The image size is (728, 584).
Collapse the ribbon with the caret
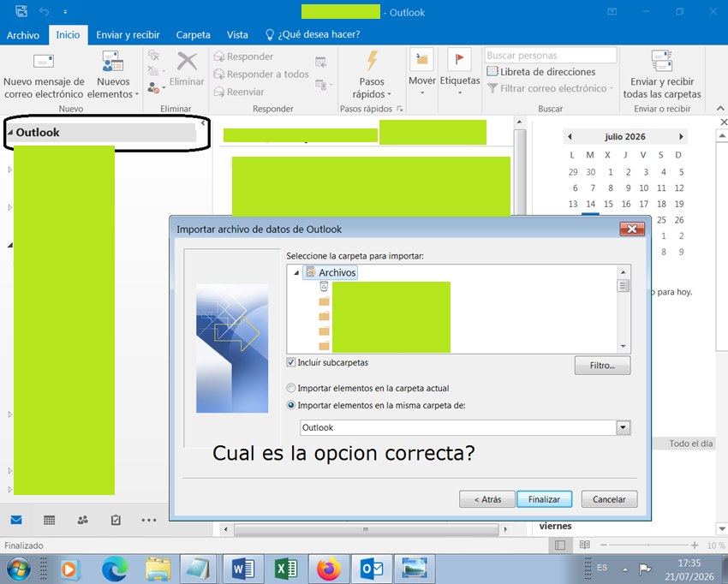(720, 108)
